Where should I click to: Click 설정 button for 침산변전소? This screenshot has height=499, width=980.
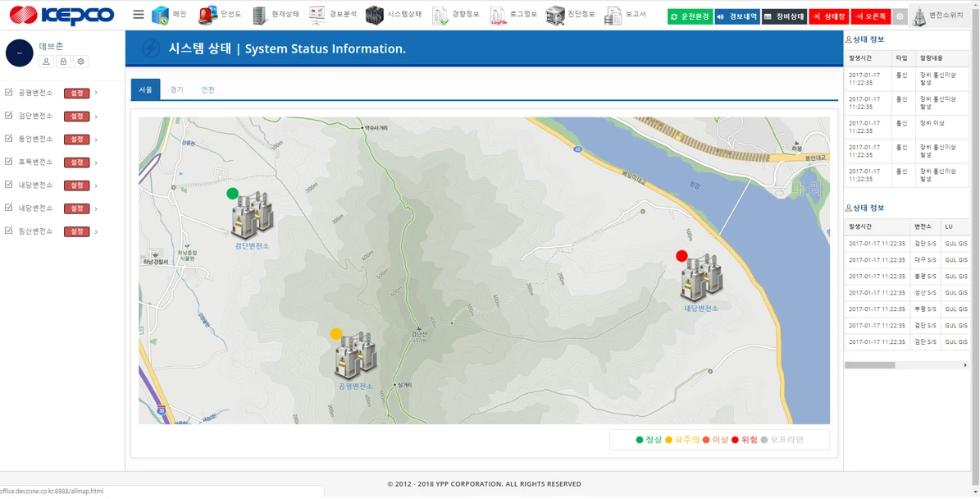click(x=77, y=232)
